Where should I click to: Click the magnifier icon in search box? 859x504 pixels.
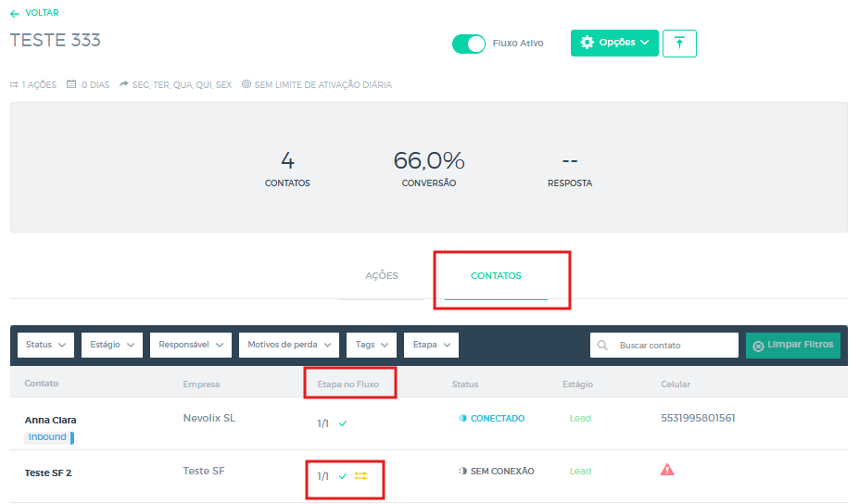click(x=603, y=346)
